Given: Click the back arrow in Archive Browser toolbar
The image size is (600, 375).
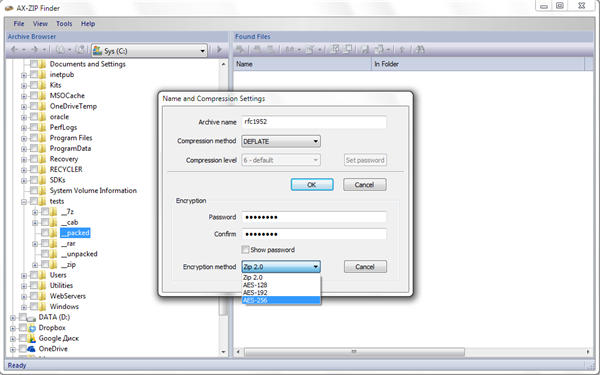Looking at the screenshot, I should [x=14, y=50].
